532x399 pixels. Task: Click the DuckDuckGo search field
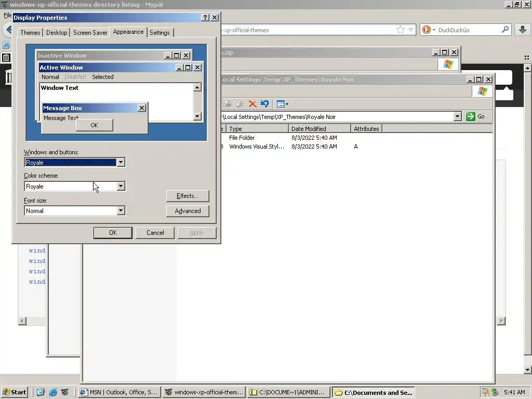tap(468, 30)
